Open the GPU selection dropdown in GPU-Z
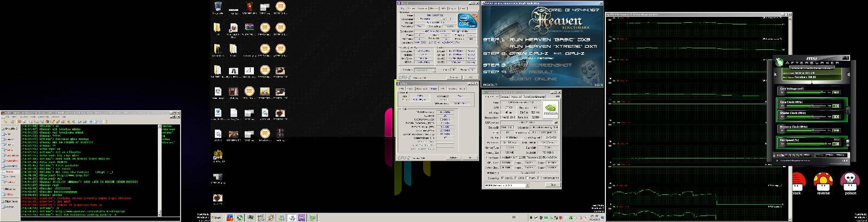This screenshot has width=868, height=222. tap(507, 184)
